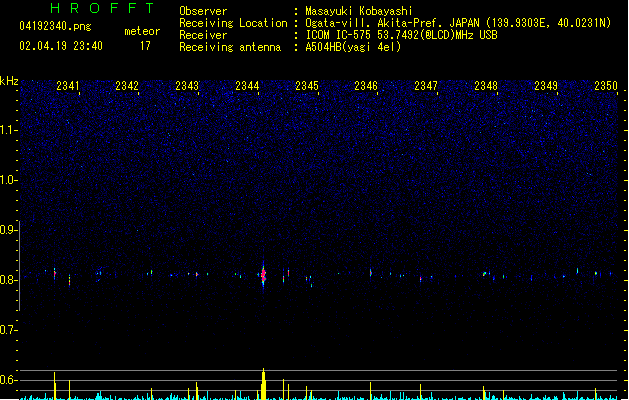Click the 2348 time axis label
The width and height of the screenshot is (629, 400).
click(486, 86)
